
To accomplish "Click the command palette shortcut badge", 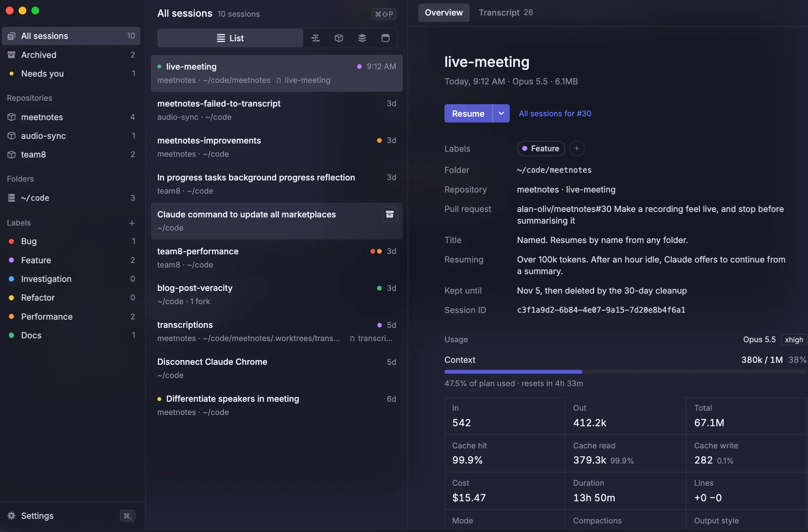I will (384, 14).
